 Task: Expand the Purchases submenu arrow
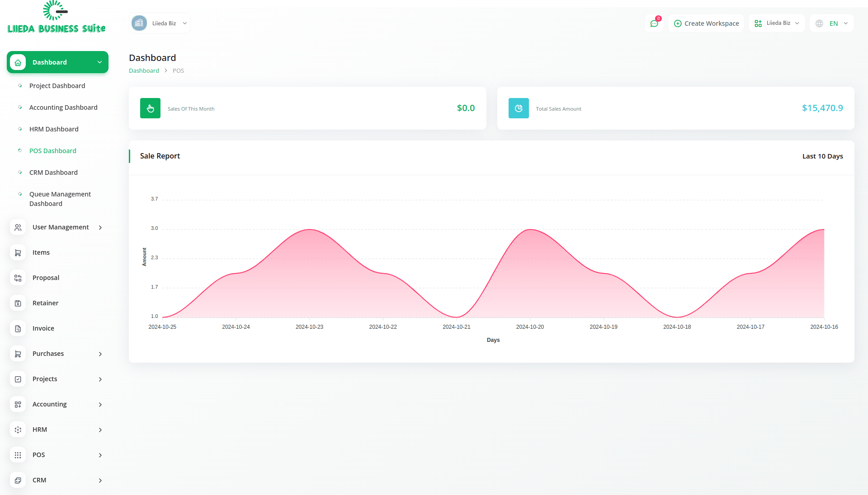100,354
